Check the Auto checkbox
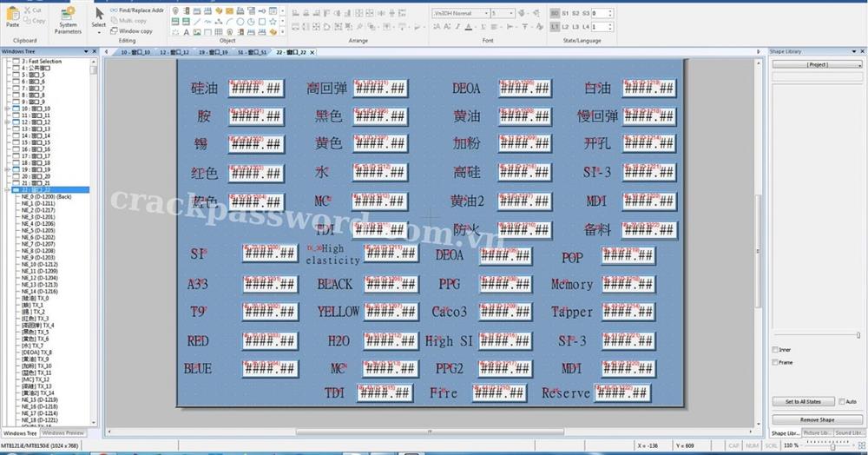The width and height of the screenshot is (868, 455). (842, 402)
